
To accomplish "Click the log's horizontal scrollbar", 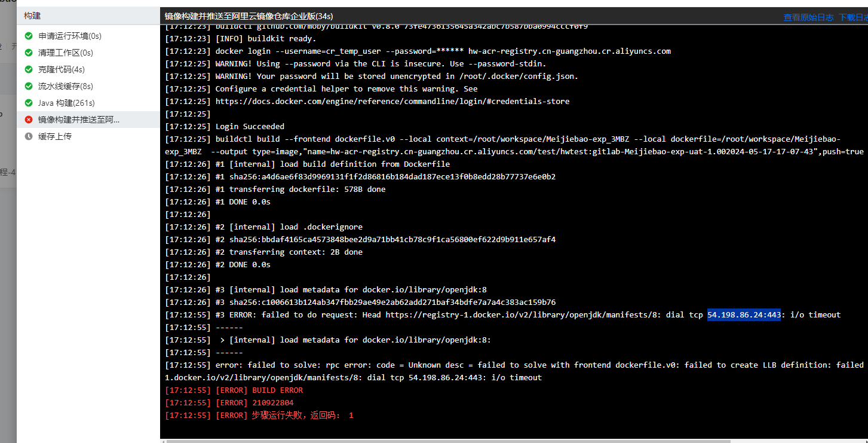I will [x=448, y=441].
